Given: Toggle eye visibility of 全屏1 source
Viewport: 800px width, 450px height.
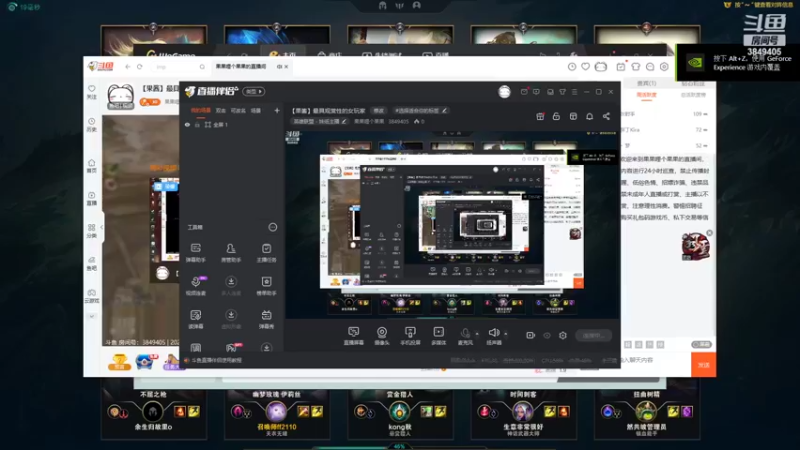Looking at the screenshot, I should pyautogui.click(x=187, y=124).
